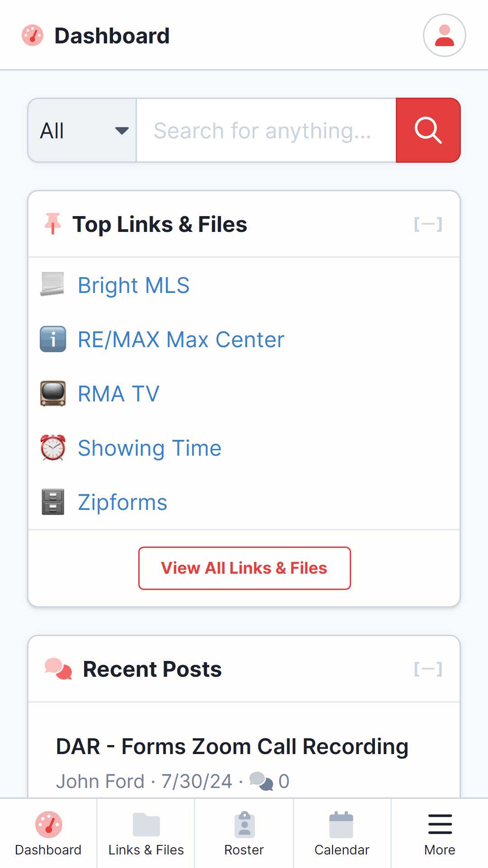The image size is (488, 868).
Task: Click the file cabinet icon beside Zipforms
Action: (53, 502)
